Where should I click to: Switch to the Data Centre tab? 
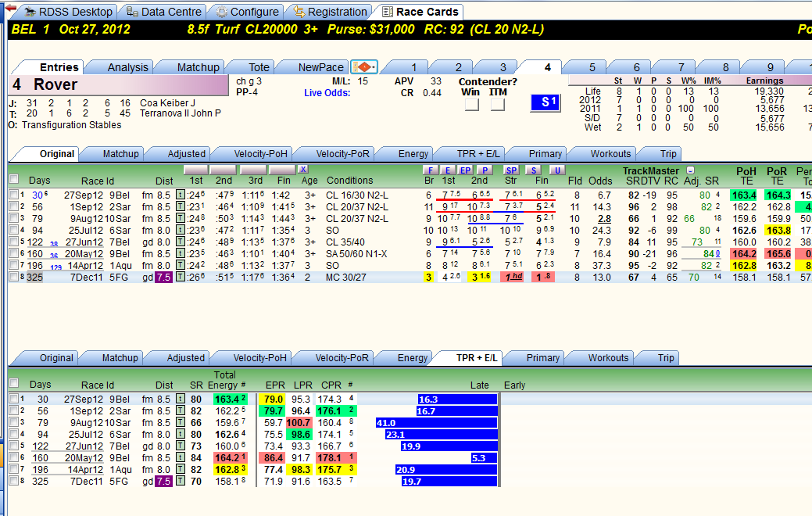pyautogui.click(x=164, y=12)
